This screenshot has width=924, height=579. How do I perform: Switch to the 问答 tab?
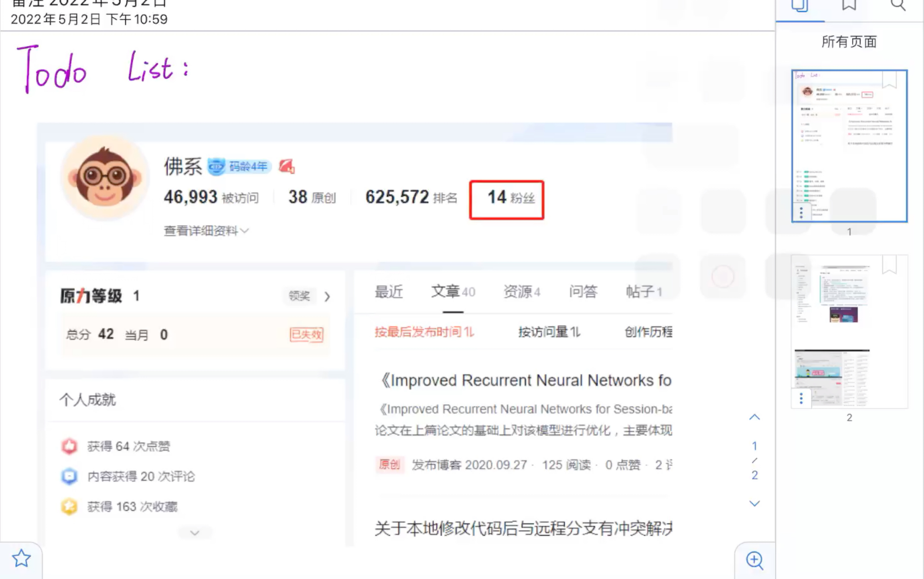[583, 292]
